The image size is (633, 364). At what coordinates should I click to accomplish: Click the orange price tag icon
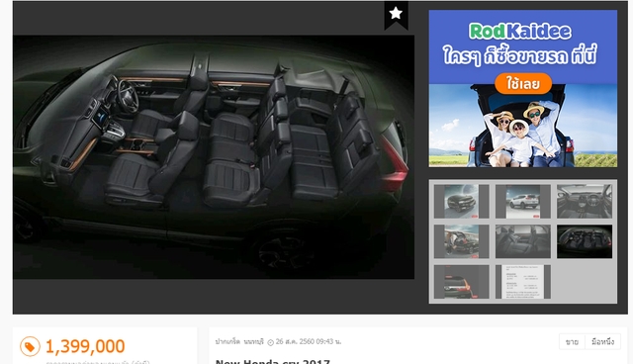[x=30, y=346]
